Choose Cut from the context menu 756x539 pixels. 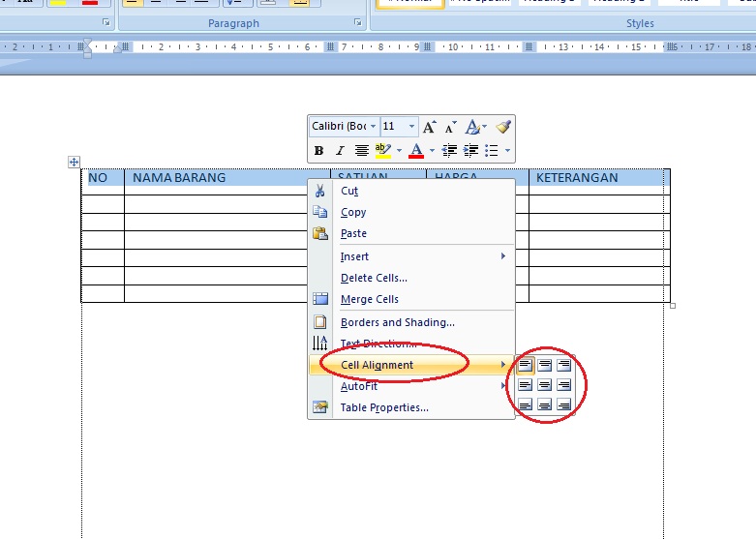point(412,191)
